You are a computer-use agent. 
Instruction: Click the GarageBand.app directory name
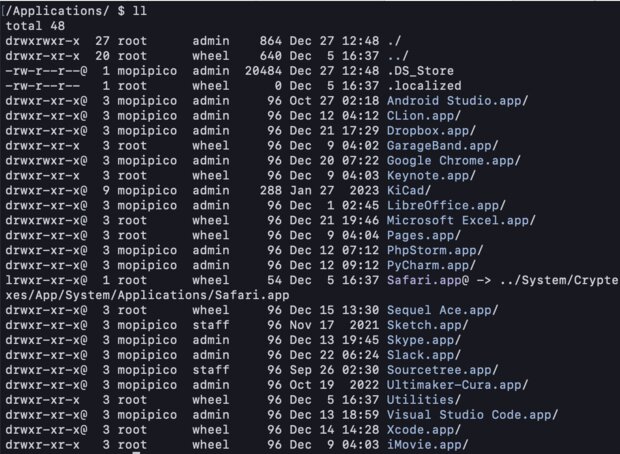[442, 146]
